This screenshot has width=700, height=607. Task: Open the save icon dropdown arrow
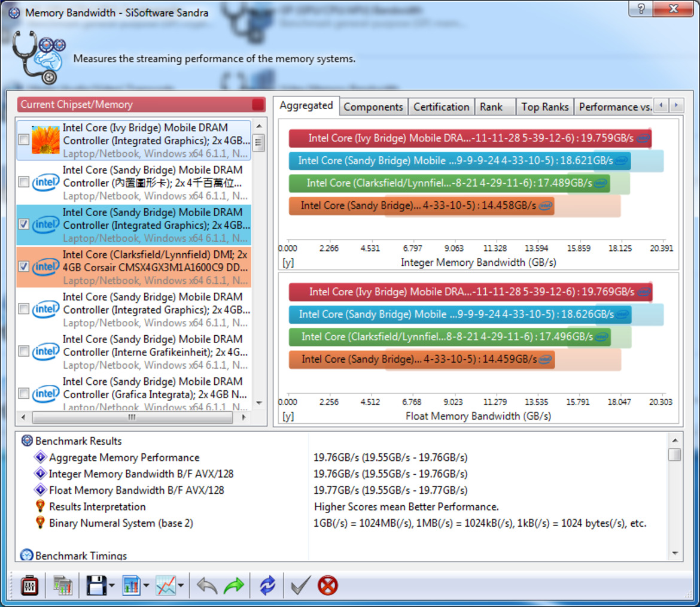pos(112,585)
